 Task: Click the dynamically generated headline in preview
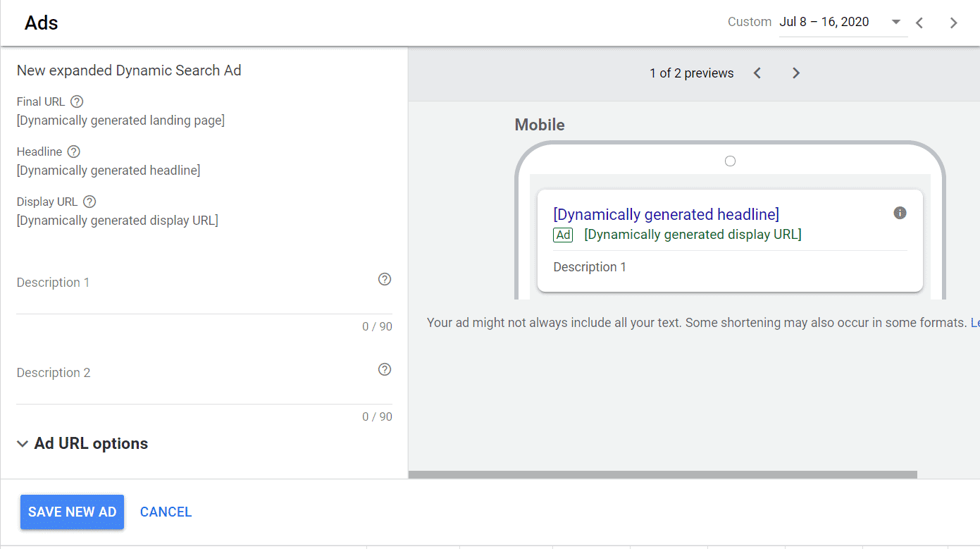click(666, 214)
